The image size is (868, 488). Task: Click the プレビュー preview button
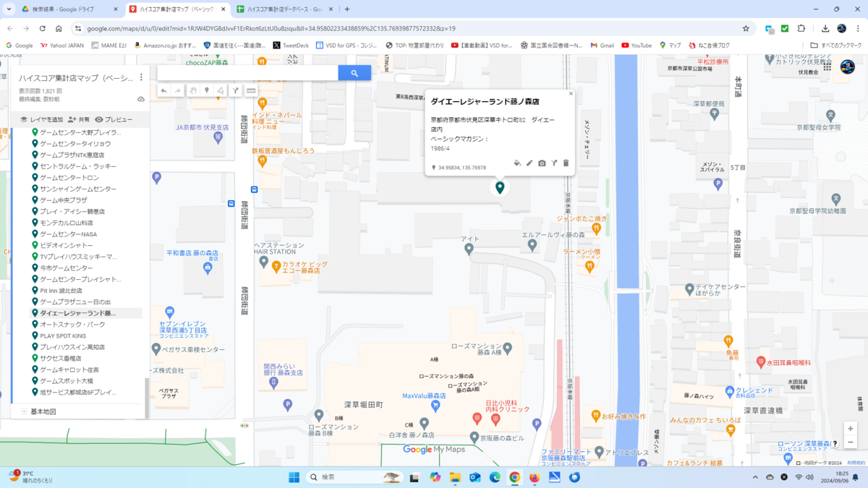tap(114, 119)
